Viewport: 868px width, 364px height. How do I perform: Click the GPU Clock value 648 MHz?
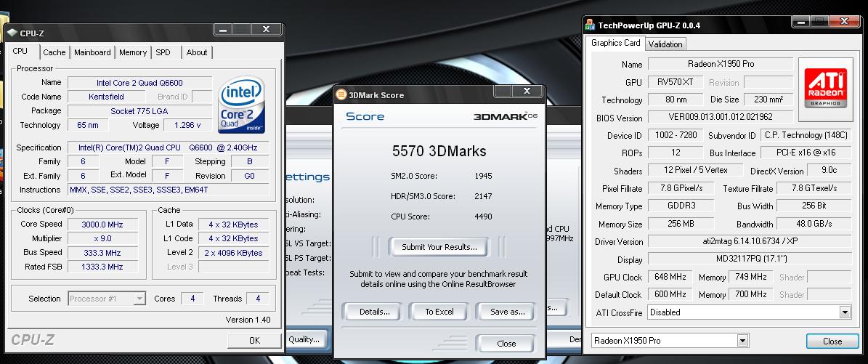coord(670,277)
